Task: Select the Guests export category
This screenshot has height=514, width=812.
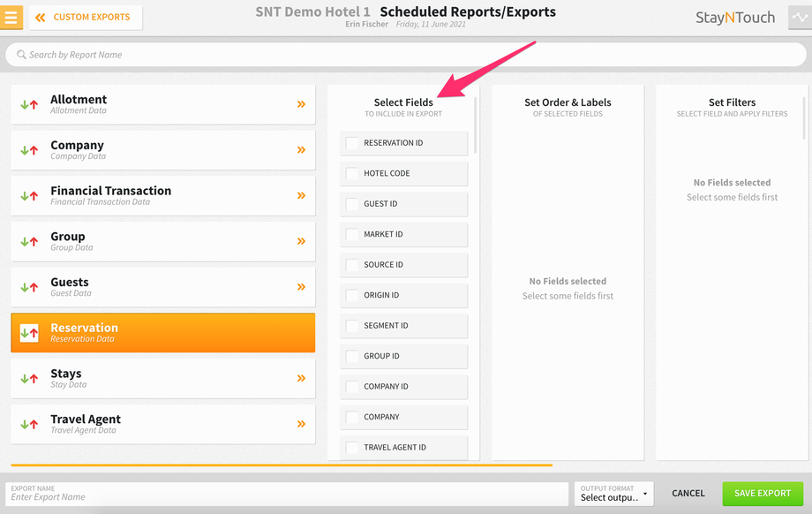Action: coord(163,286)
